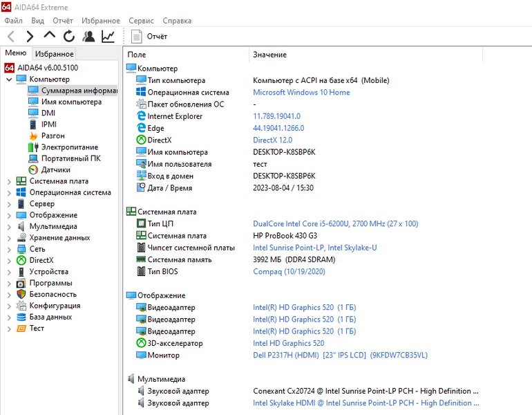Open the Вид menu
Image resolution: width=532 pixels, height=415 pixels.
tap(38, 21)
